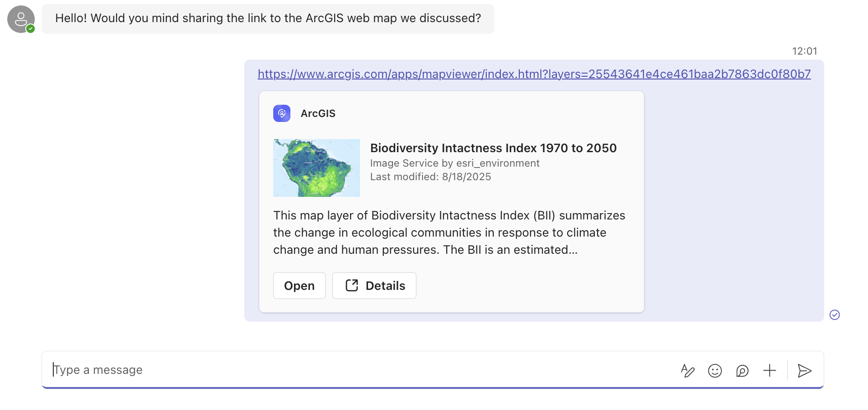Screen dimensions: 868x410
Task: Click the Type a message input field
Action: [x=361, y=370]
